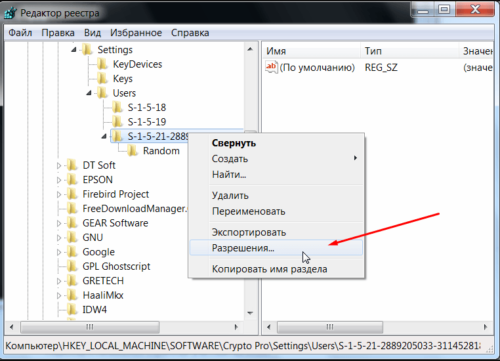Click the Тип column header
The image size is (500, 361).
click(409, 51)
